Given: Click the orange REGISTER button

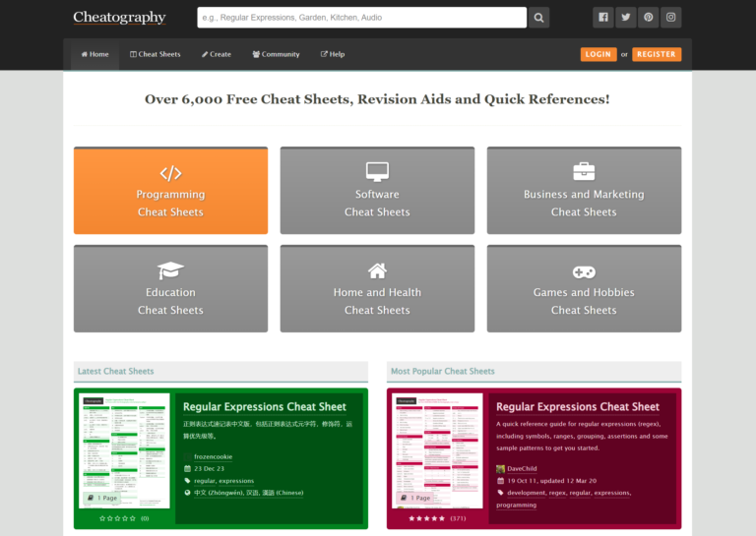Looking at the screenshot, I should point(657,54).
